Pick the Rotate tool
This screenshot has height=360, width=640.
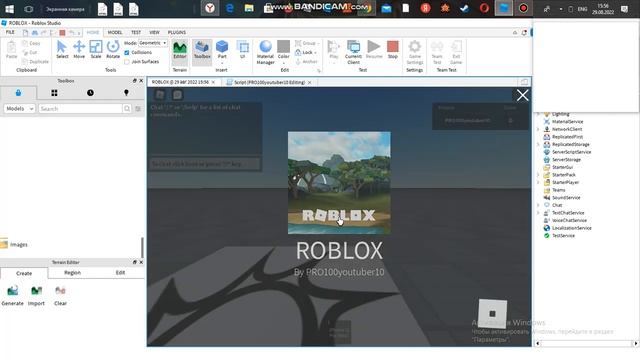[113, 50]
